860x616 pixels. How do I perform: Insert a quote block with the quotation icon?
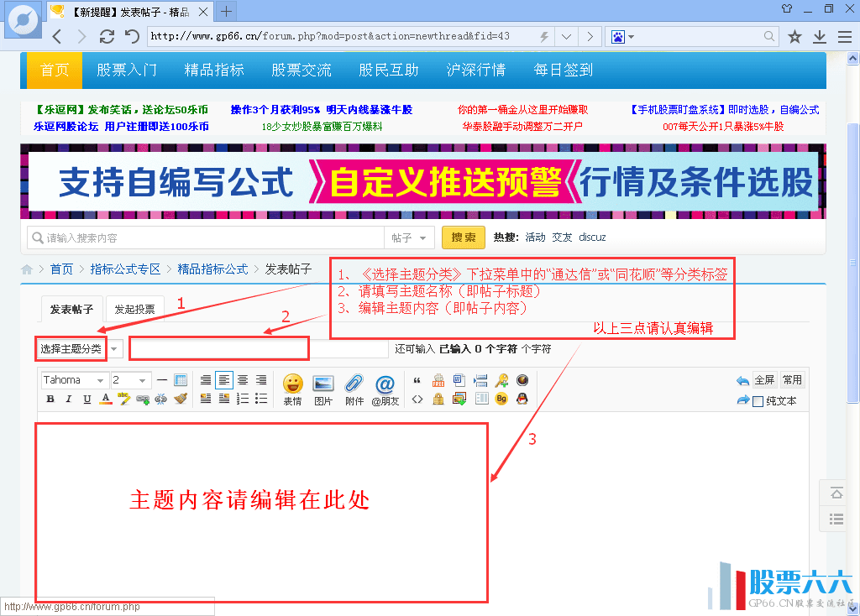pos(417,380)
